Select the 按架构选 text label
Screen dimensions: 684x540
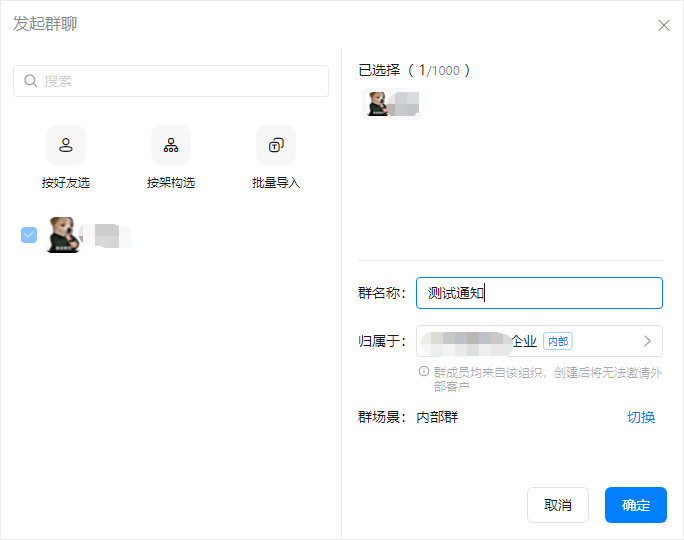(x=171, y=183)
